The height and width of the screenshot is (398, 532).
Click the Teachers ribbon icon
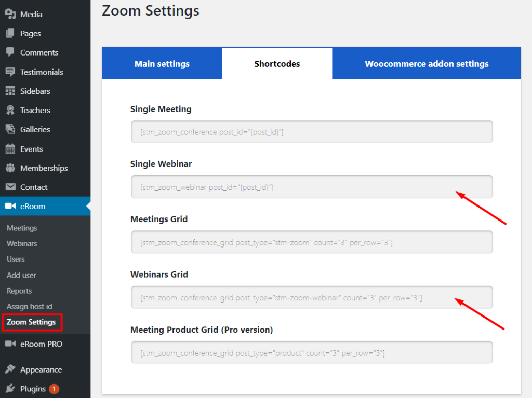pyautogui.click(x=10, y=110)
